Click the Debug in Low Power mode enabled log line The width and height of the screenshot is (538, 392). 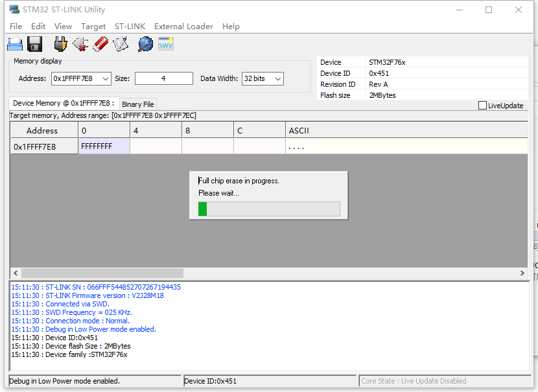84,329
